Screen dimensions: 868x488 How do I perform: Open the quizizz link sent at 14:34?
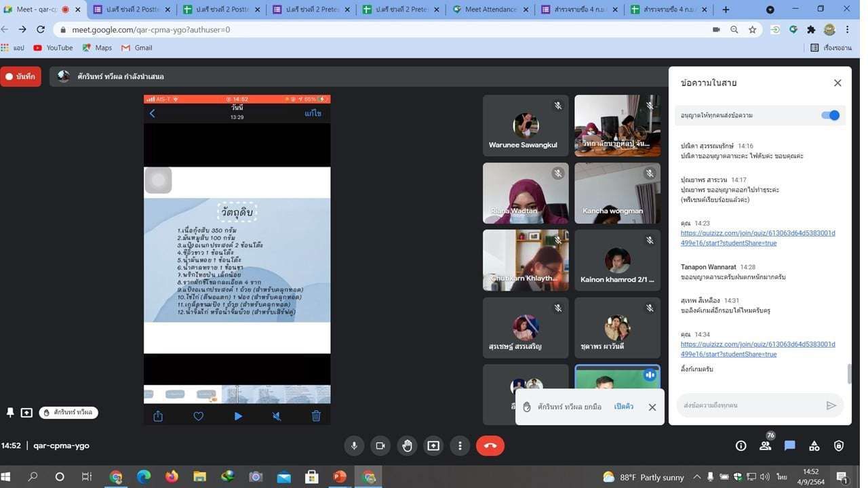click(757, 348)
